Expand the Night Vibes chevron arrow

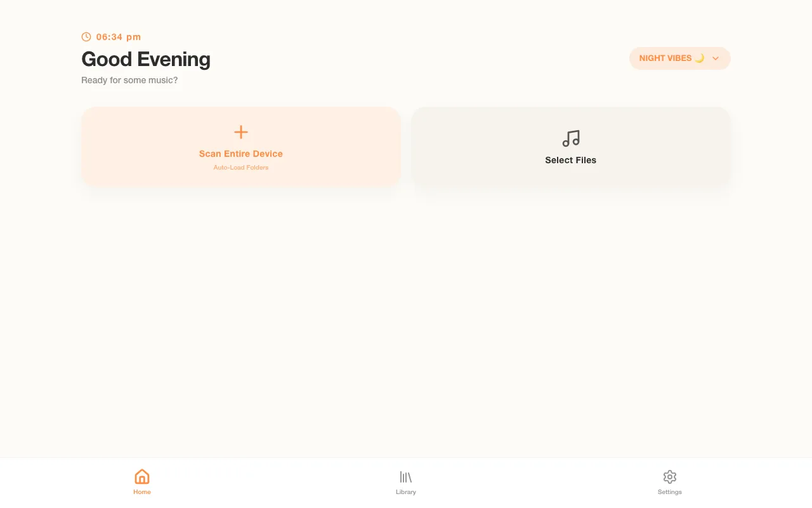click(x=716, y=58)
